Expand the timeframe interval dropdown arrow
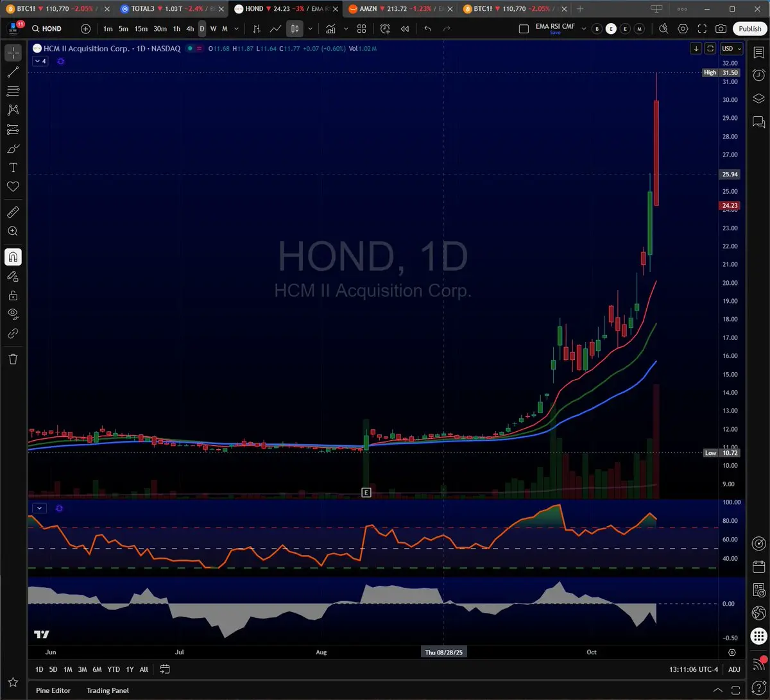This screenshot has height=700, width=770. pyautogui.click(x=237, y=29)
